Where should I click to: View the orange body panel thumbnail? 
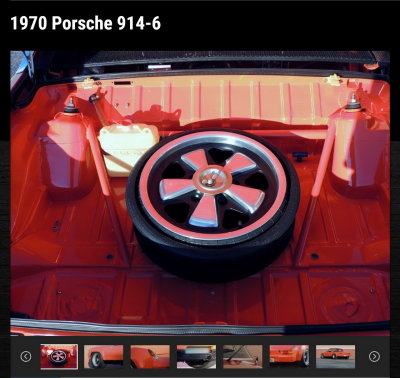[150, 357]
